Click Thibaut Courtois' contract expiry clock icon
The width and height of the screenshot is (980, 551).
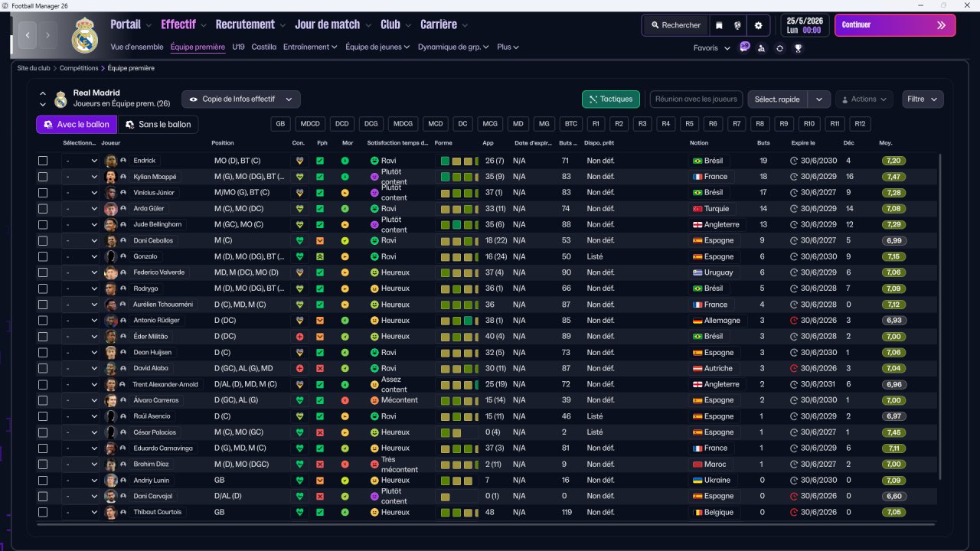[794, 512]
